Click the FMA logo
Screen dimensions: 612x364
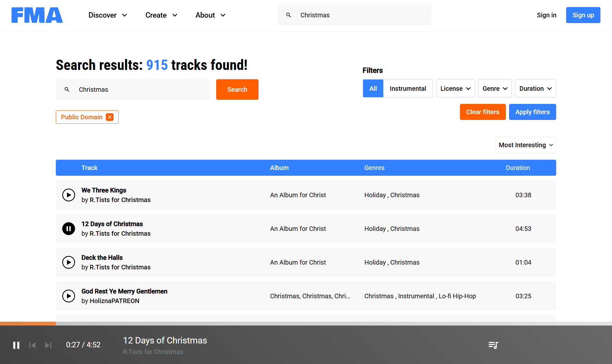[37, 15]
